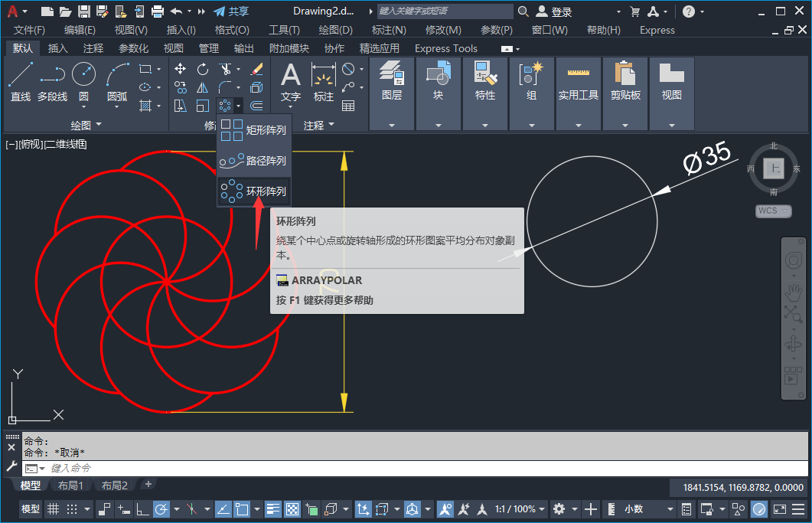The width and height of the screenshot is (812, 523).
Task: Toggle polar tracking in status bar
Action: pos(161,509)
